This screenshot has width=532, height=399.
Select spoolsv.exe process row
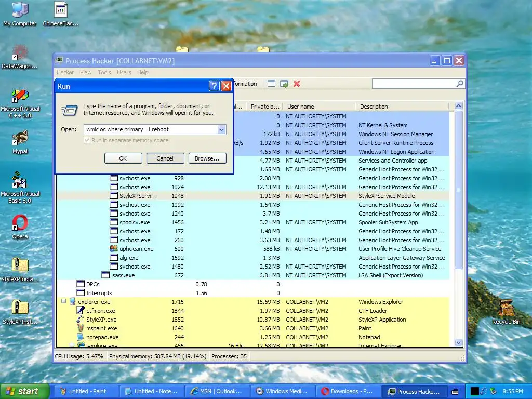coord(253,222)
